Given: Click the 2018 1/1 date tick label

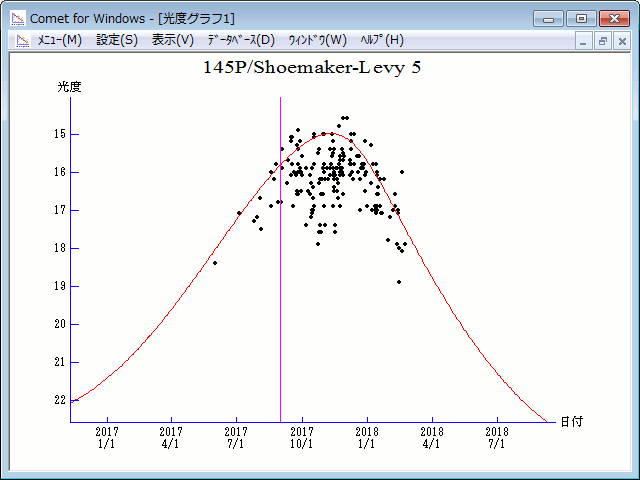Looking at the screenshot, I should tap(367, 438).
